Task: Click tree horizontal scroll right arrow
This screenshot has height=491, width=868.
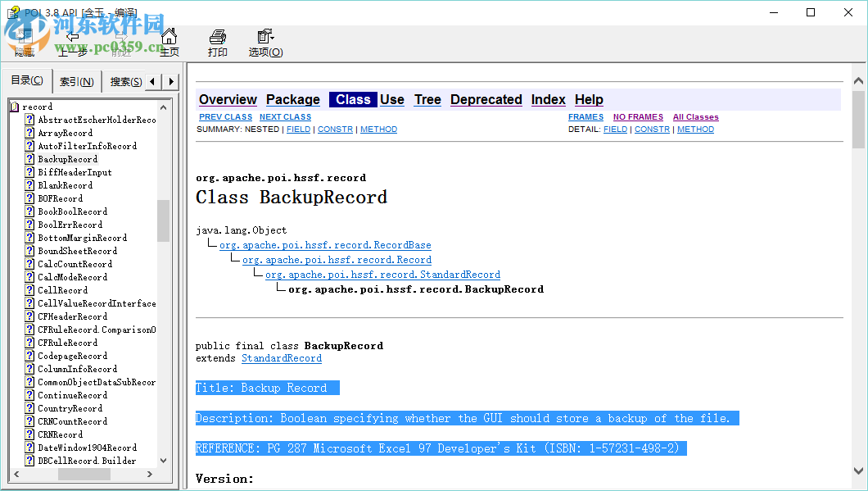Action: pyautogui.click(x=150, y=475)
